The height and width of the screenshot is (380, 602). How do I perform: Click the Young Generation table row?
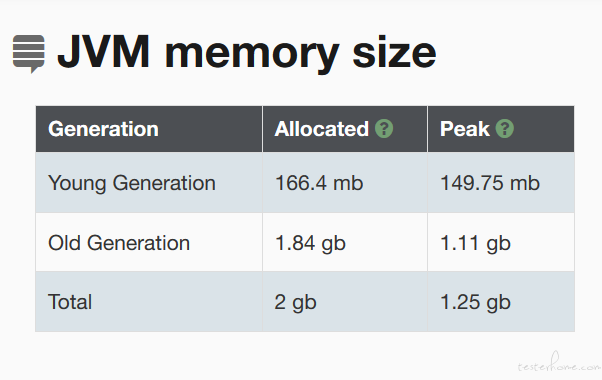tap(305, 183)
